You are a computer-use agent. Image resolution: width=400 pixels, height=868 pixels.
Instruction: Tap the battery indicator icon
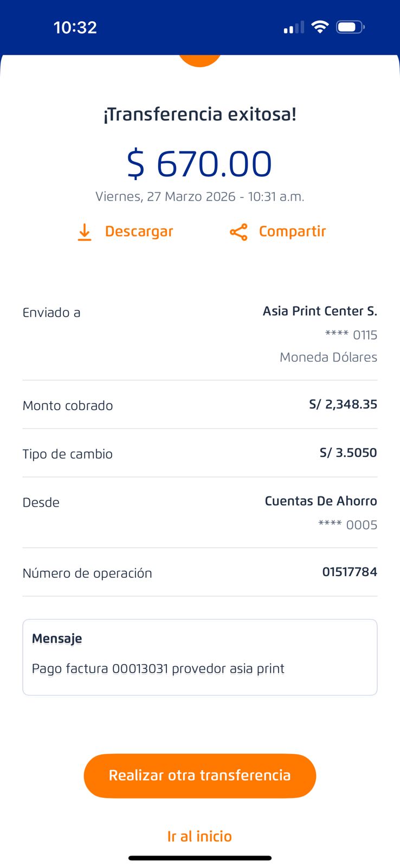click(350, 27)
